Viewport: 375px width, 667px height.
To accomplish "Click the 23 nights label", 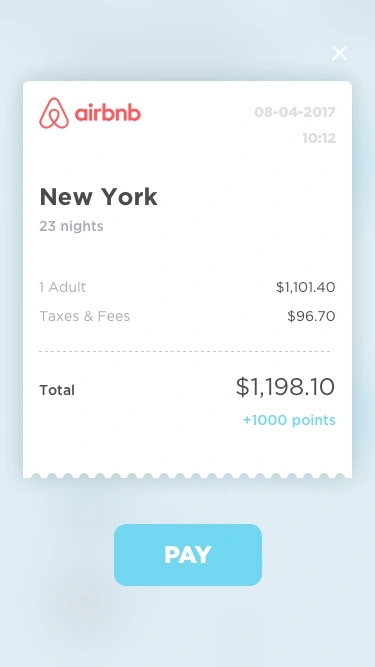I will 71,226.
